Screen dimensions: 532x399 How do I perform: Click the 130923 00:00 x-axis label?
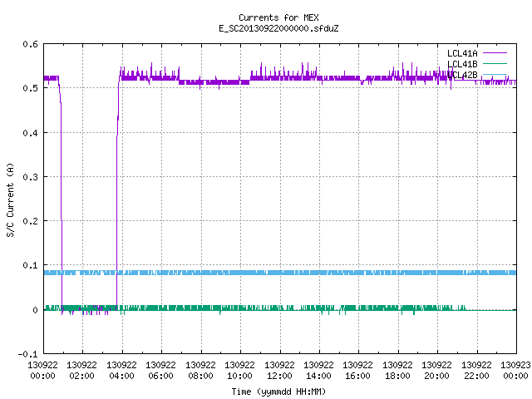tap(515, 371)
